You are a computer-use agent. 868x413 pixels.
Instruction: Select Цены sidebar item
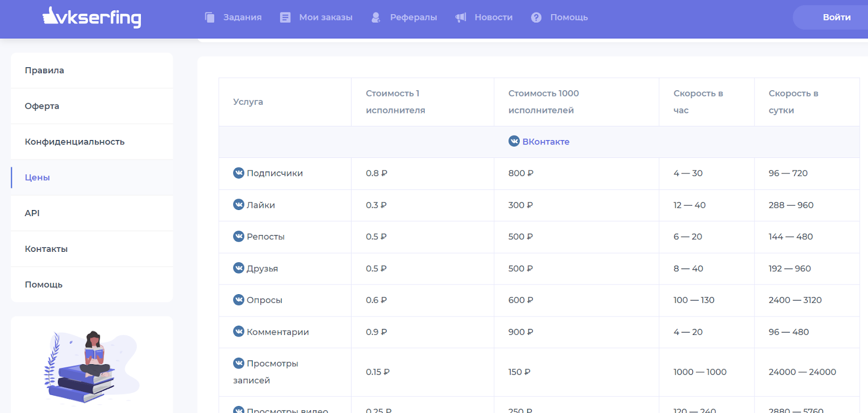tap(92, 177)
